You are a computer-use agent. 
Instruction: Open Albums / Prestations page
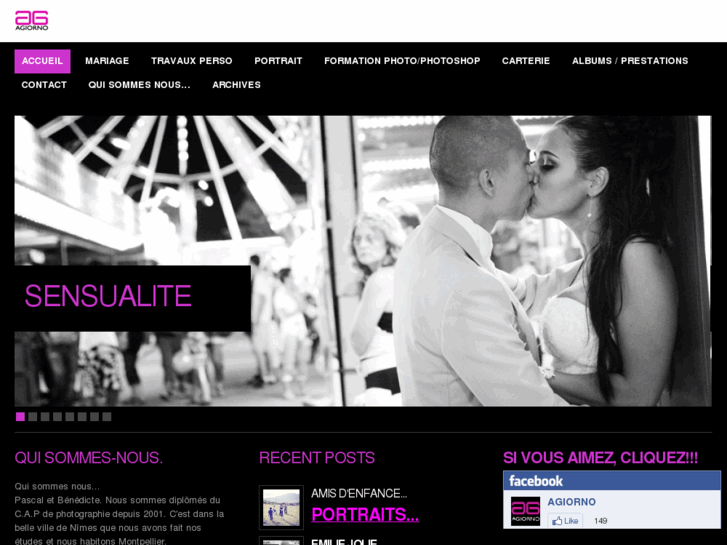click(x=630, y=61)
